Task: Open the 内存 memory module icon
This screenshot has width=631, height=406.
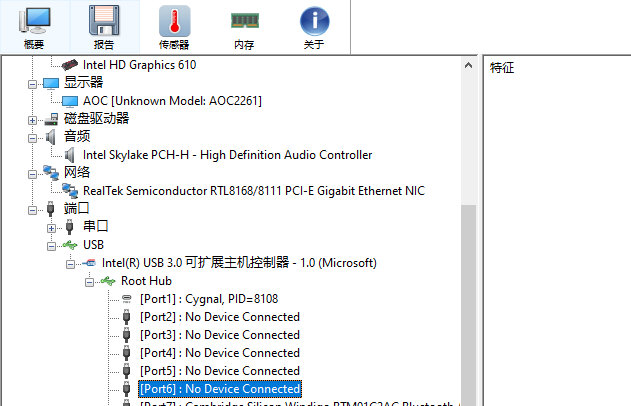Action: click(244, 27)
